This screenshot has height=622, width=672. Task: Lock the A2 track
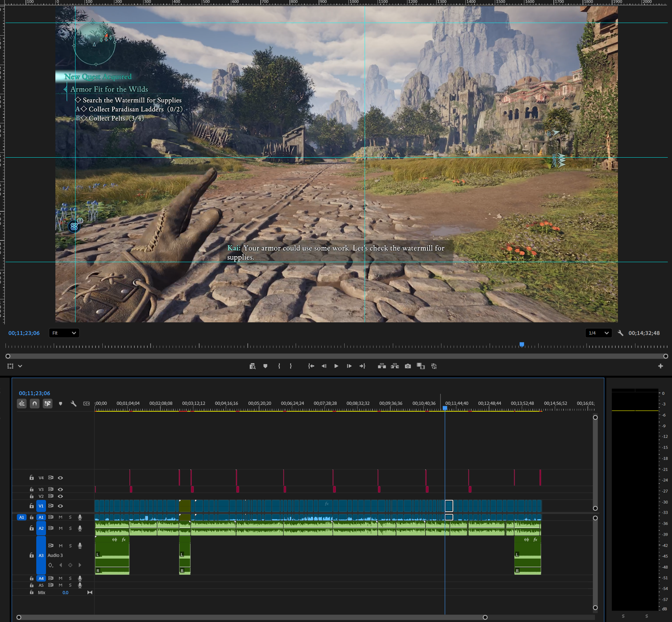tap(31, 528)
